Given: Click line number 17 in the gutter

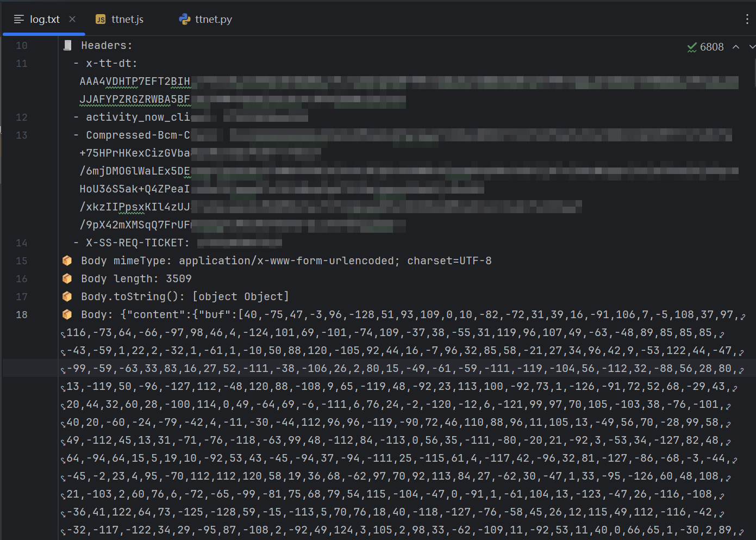Looking at the screenshot, I should tap(22, 297).
